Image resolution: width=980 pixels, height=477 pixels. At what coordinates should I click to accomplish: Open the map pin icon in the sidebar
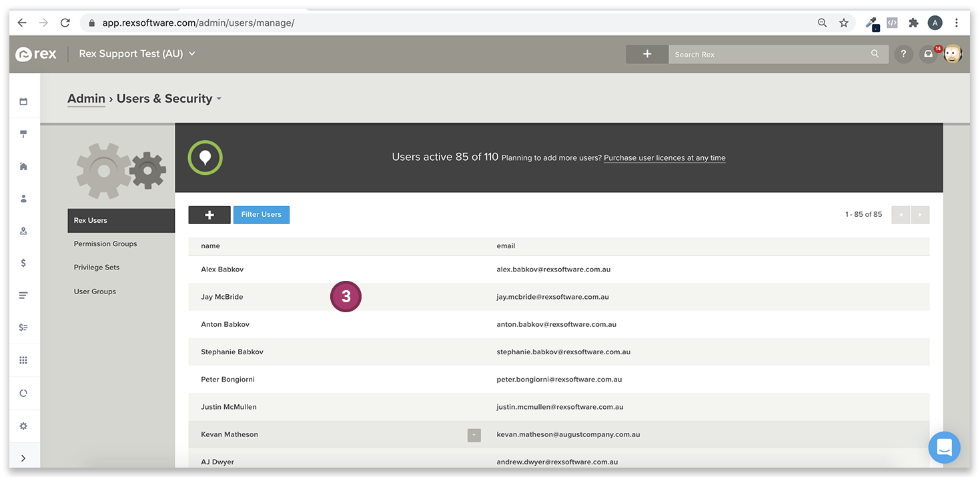tap(23, 231)
